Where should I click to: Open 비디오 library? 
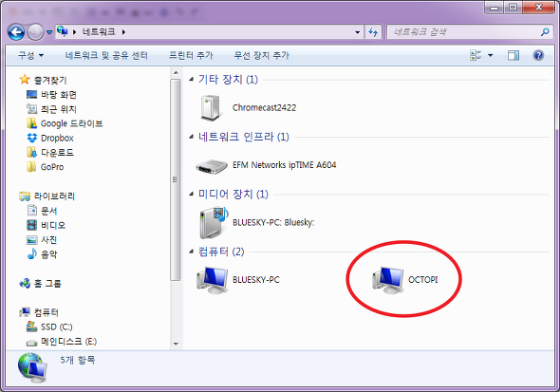[53, 225]
